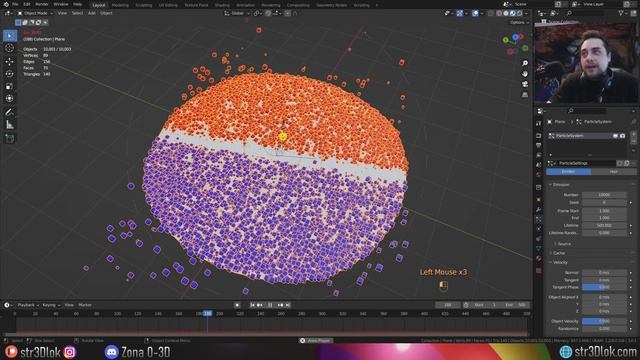The image size is (640, 360).
Task: Switch to rendered viewport shading
Action: point(520,13)
